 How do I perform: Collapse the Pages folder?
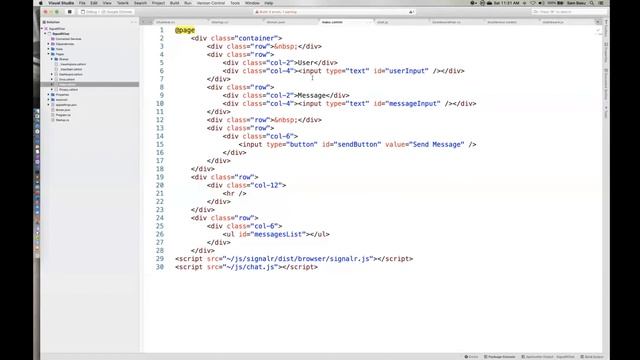pyautogui.click(x=49, y=54)
